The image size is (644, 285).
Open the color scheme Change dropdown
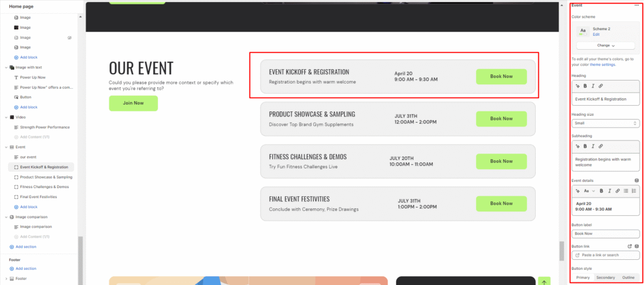(x=604, y=45)
